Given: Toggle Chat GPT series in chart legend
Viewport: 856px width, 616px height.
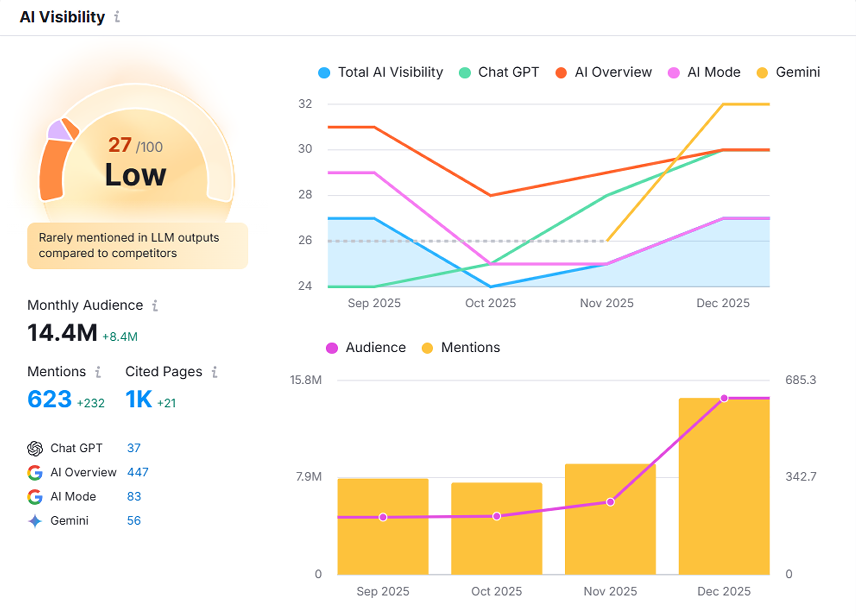Looking at the screenshot, I should (499, 72).
